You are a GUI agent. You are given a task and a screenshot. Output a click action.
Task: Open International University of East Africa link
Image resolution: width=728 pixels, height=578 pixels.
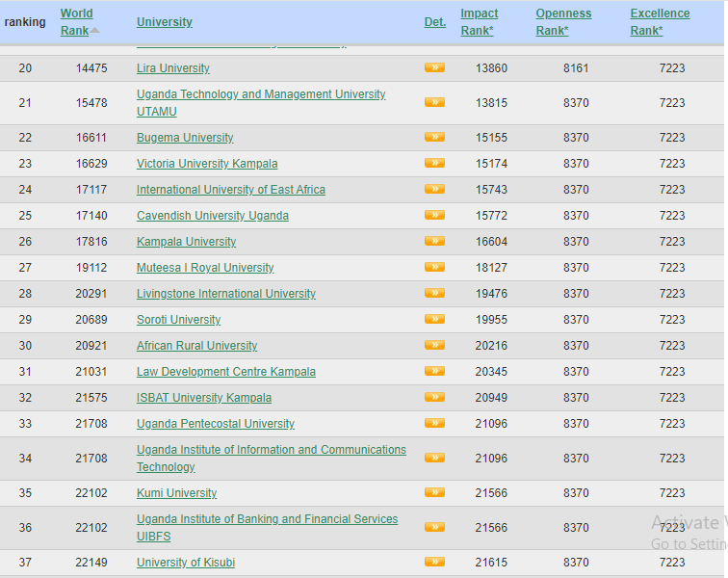(231, 190)
